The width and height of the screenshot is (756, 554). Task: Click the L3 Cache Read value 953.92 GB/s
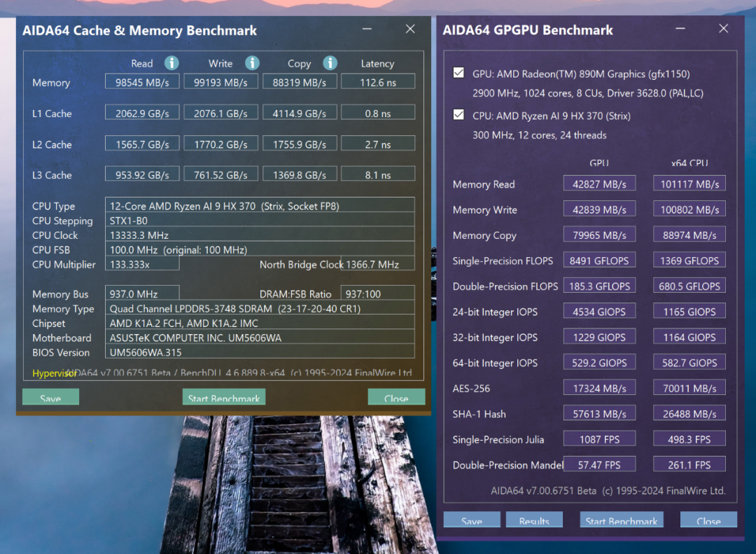tap(142, 174)
